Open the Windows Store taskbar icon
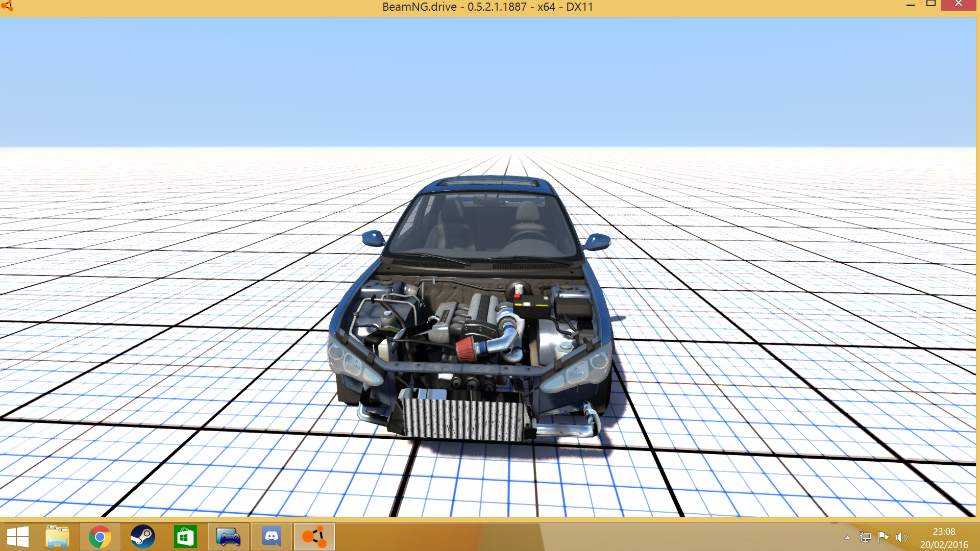 pyautogui.click(x=185, y=537)
